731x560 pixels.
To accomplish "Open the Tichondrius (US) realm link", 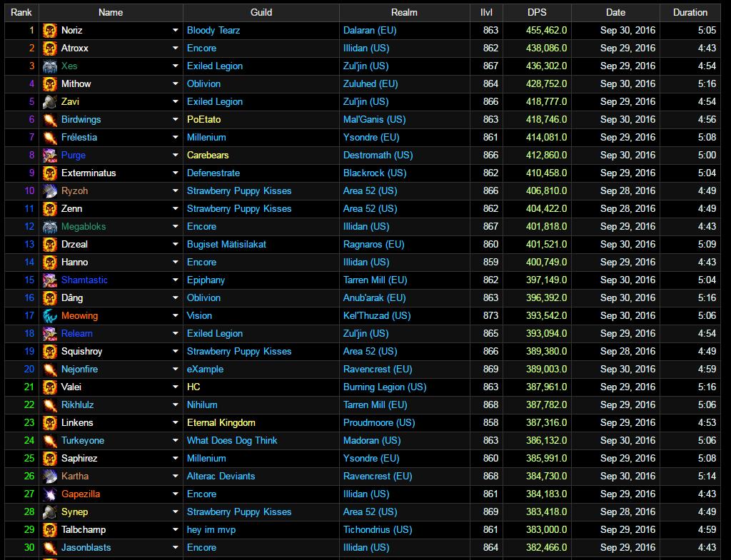I will (x=378, y=530).
